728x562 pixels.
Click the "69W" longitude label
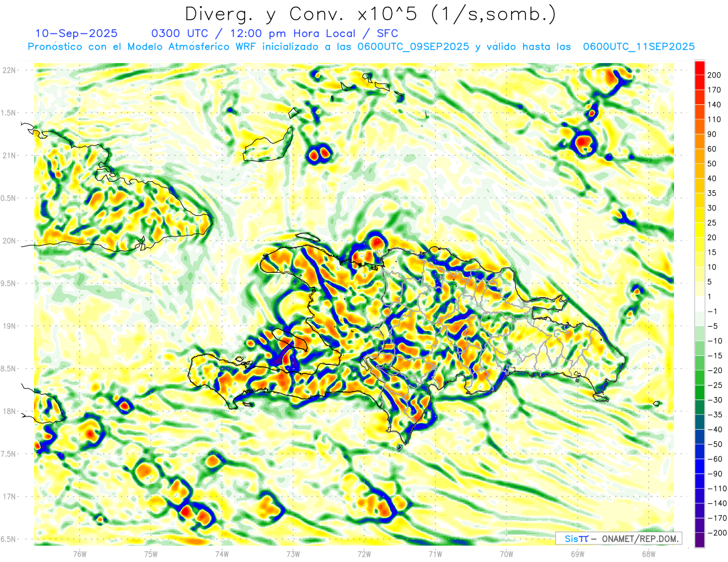point(578,554)
